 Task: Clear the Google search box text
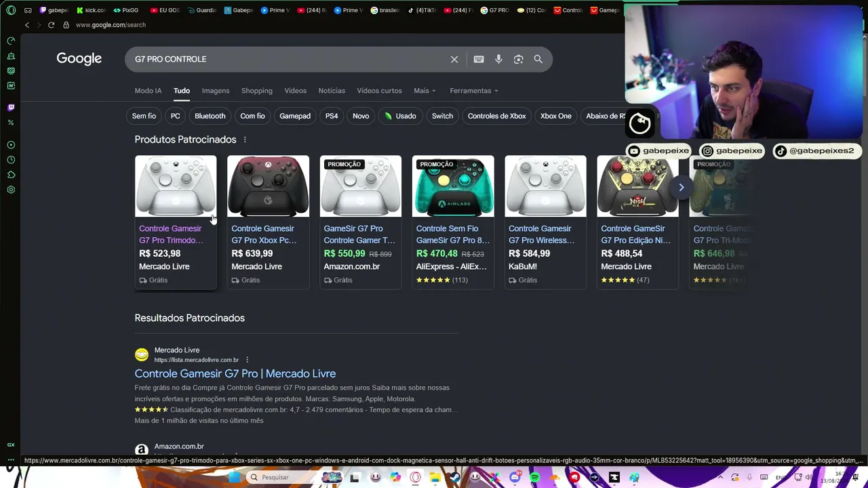point(454,60)
